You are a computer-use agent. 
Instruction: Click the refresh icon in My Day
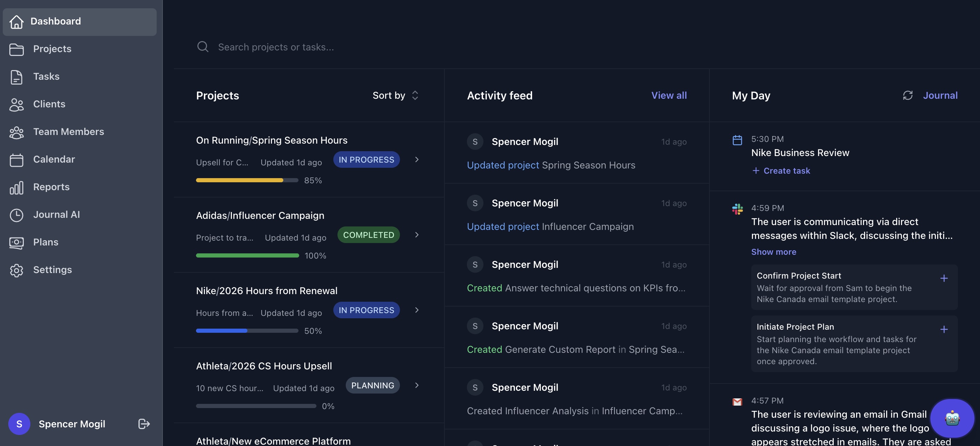(908, 95)
